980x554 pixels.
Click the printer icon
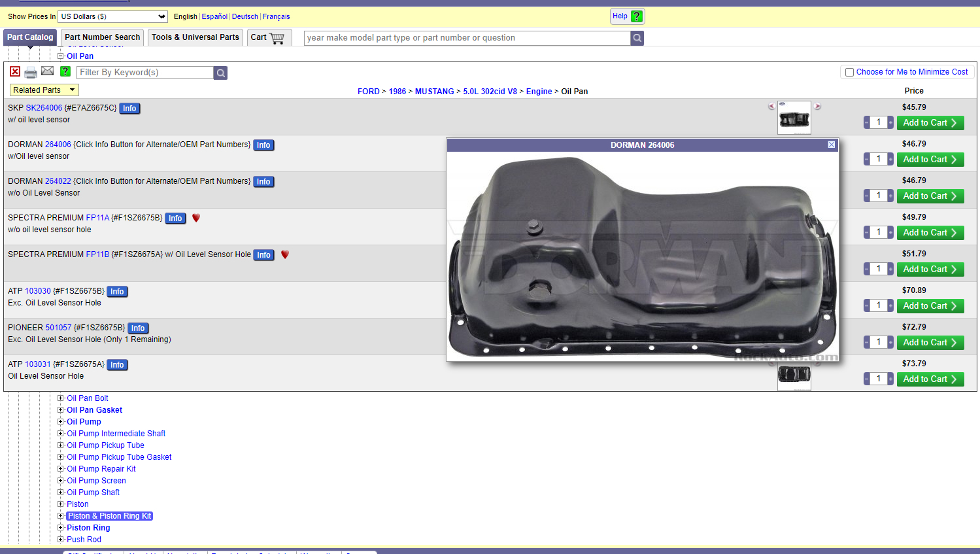point(31,73)
